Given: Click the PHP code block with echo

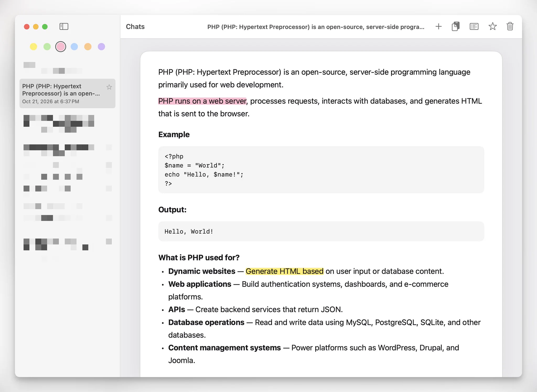Looking at the screenshot, I should [x=321, y=170].
